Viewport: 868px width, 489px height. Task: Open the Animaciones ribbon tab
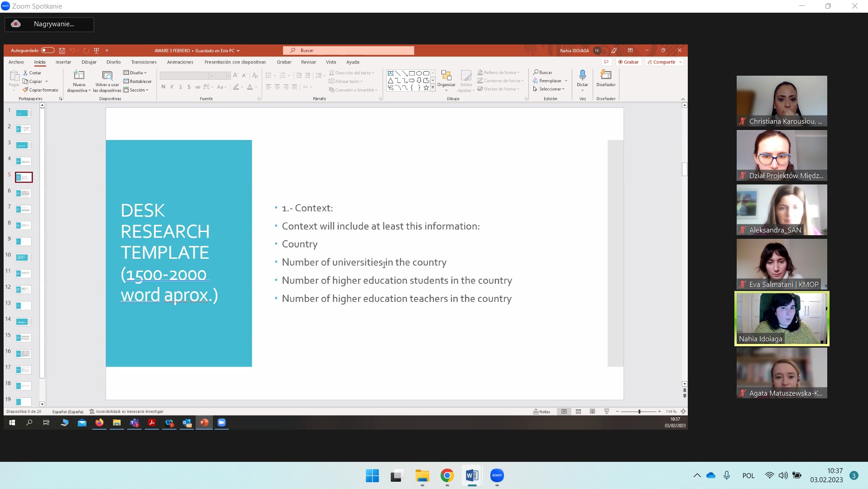(180, 62)
